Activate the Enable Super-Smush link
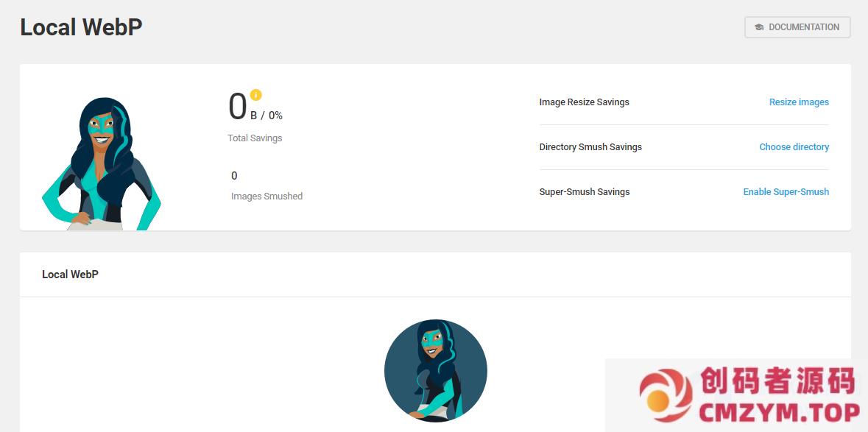 coord(786,192)
